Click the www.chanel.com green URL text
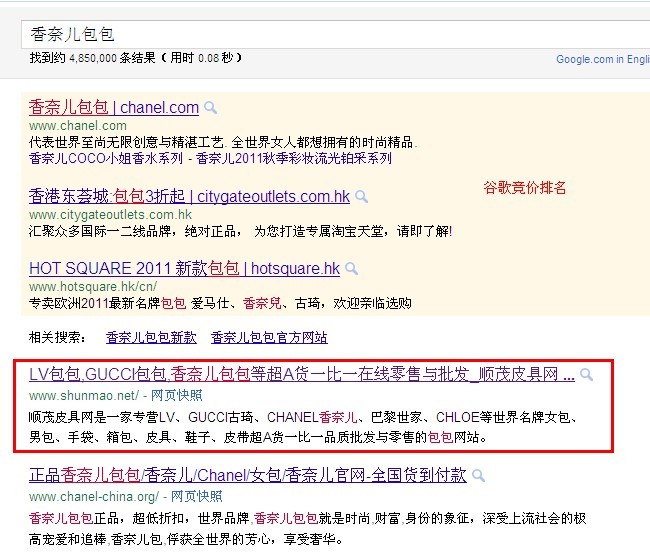 [x=78, y=126]
